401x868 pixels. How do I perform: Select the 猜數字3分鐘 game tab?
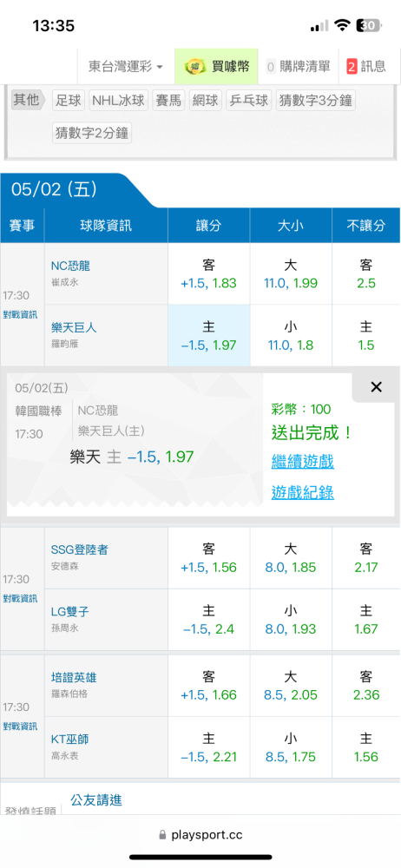316,101
